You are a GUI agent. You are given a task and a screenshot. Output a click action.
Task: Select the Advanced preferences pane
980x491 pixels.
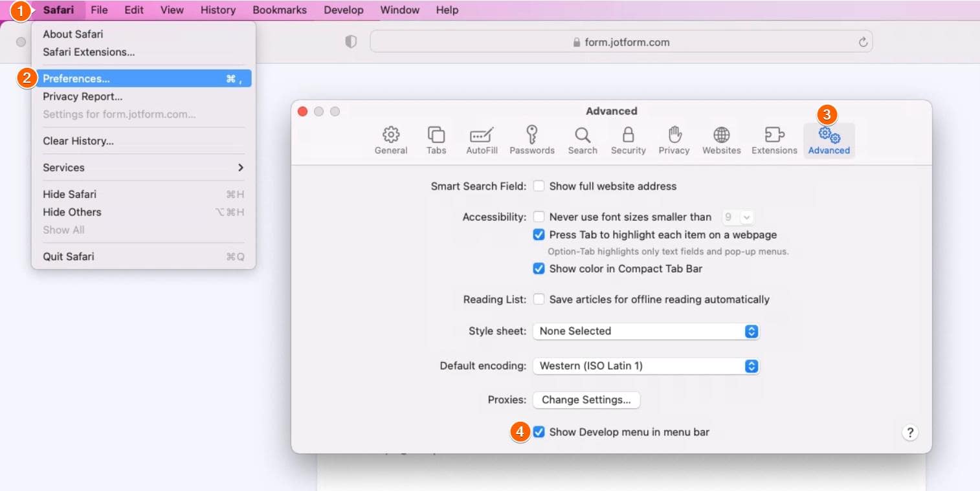pyautogui.click(x=829, y=140)
